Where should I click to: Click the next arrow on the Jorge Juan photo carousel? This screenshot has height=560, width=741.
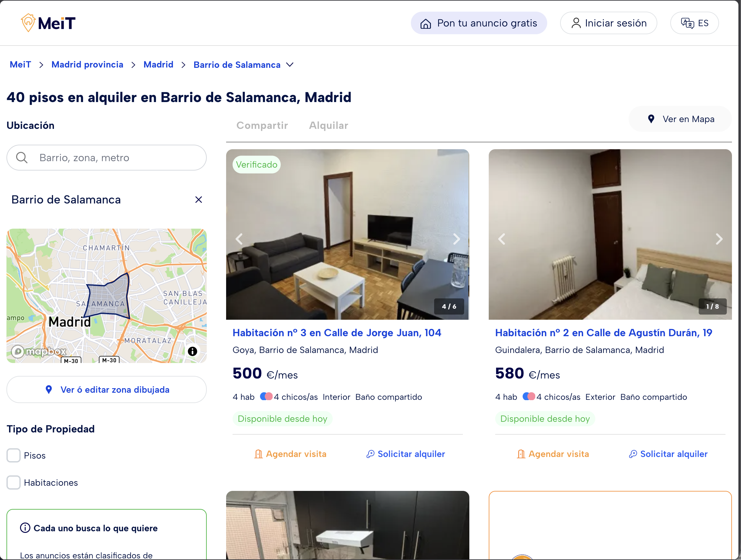pos(457,239)
